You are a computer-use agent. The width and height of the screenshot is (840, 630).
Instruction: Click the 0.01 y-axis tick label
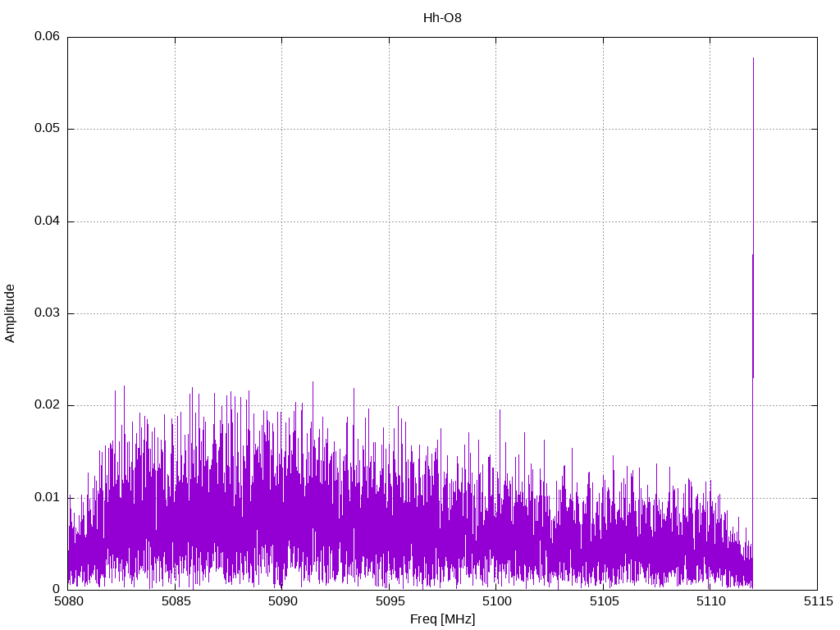(47, 498)
